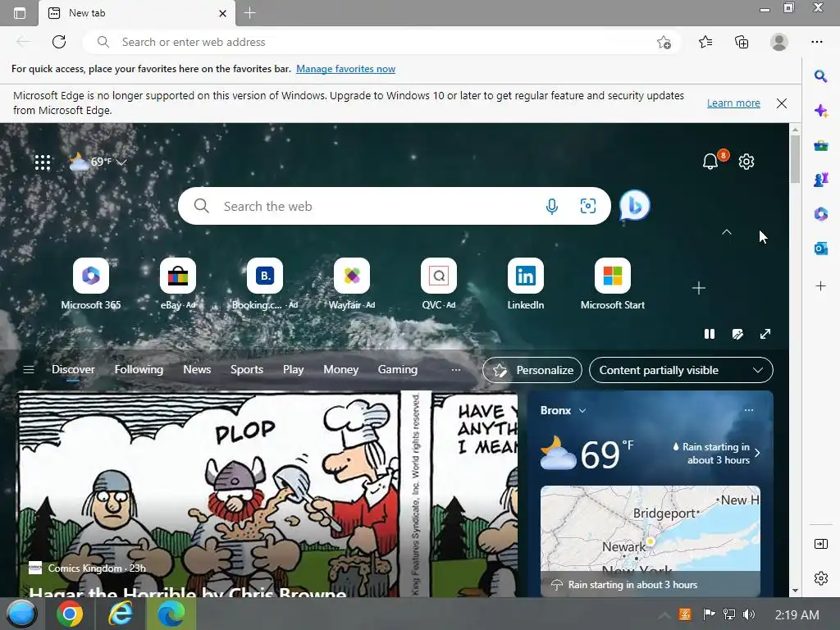
Task: Add a sidebar app with plus icon
Action: click(x=820, y=286)
